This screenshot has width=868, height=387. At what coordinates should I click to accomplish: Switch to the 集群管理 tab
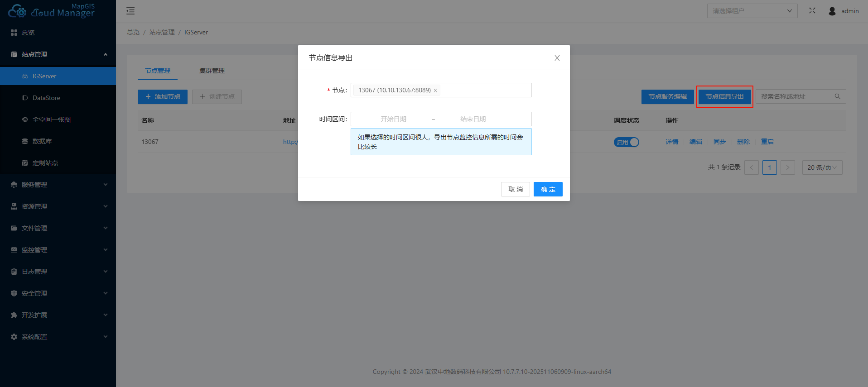tap(212, 71)
